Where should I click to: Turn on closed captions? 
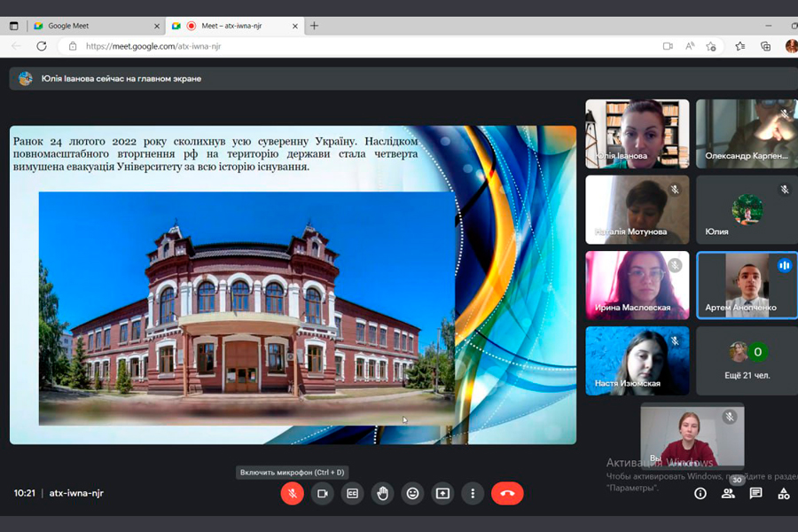click(353, 493)
